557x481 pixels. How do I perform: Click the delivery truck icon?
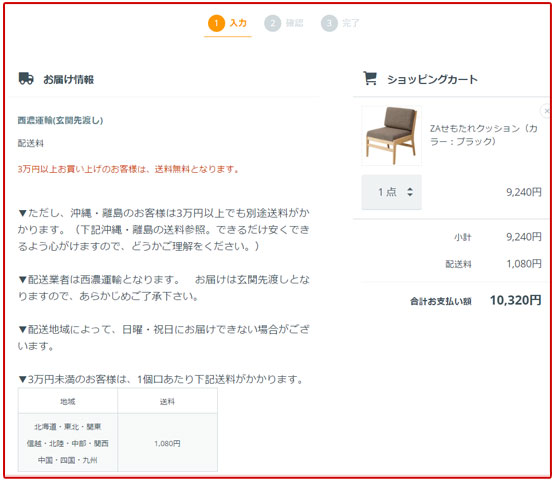click(x=26, y=79)
